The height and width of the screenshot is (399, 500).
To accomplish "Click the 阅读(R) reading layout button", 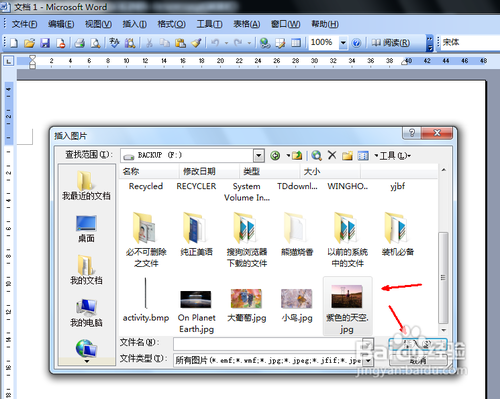I will (x=390, y=43).
